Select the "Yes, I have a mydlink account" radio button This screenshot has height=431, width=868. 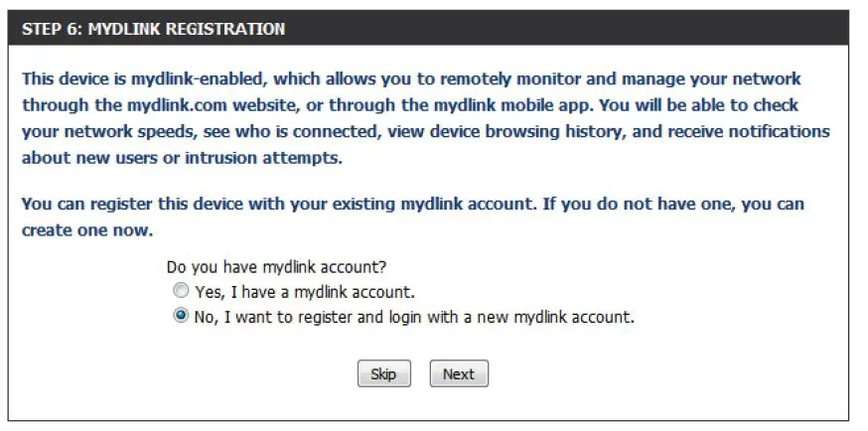(x=180, y=293)
